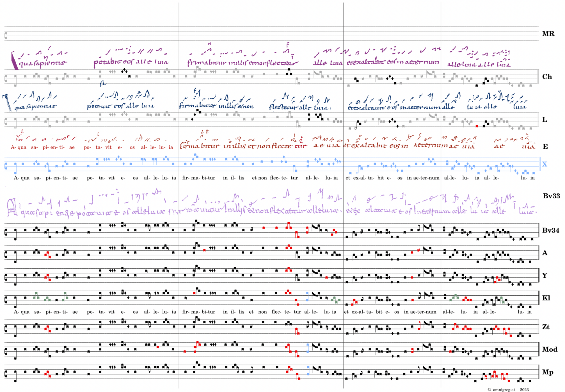The width and height of the screenshot is (565, 392).
Task: Open the omnigreg.at copyright link
Action: pos(504,389)
